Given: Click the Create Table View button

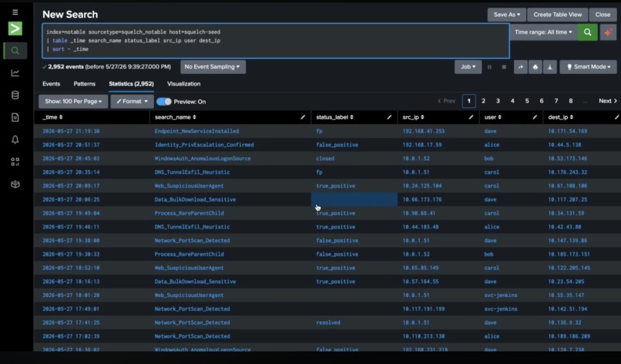Looking at the screenshot, I should pos(557,15).
